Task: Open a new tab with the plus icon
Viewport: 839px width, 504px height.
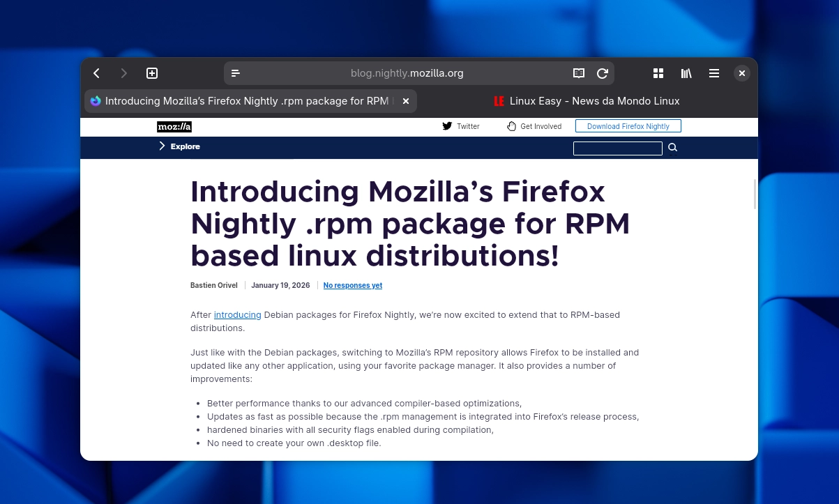Action: [152, 73]
